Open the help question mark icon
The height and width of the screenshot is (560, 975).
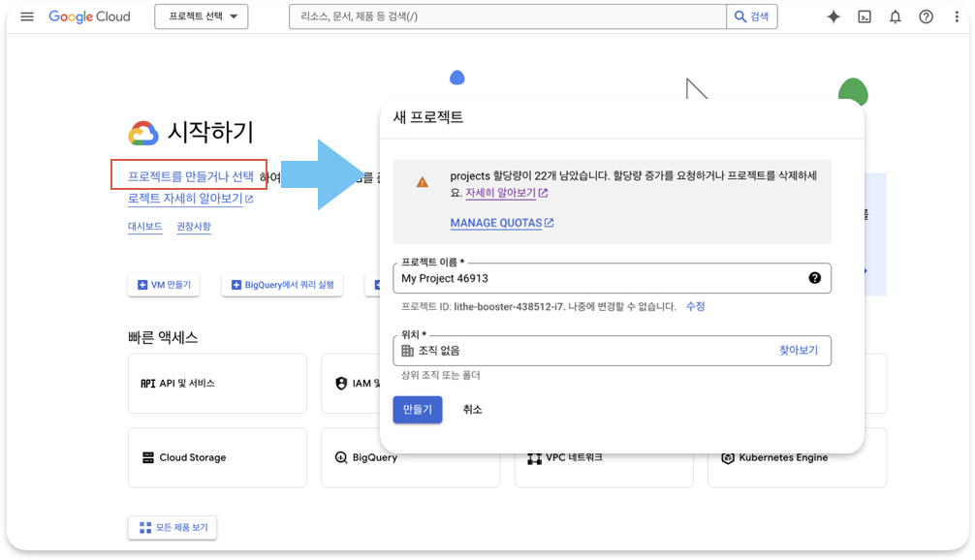(x=926, y=16)
